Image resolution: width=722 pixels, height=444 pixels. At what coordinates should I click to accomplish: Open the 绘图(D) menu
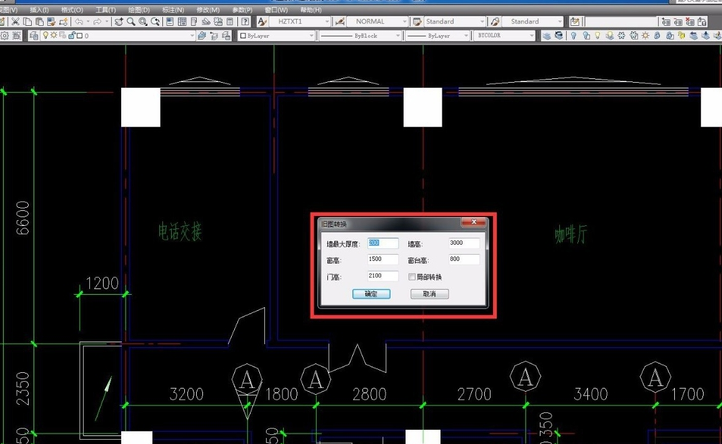tap(139, 10)
